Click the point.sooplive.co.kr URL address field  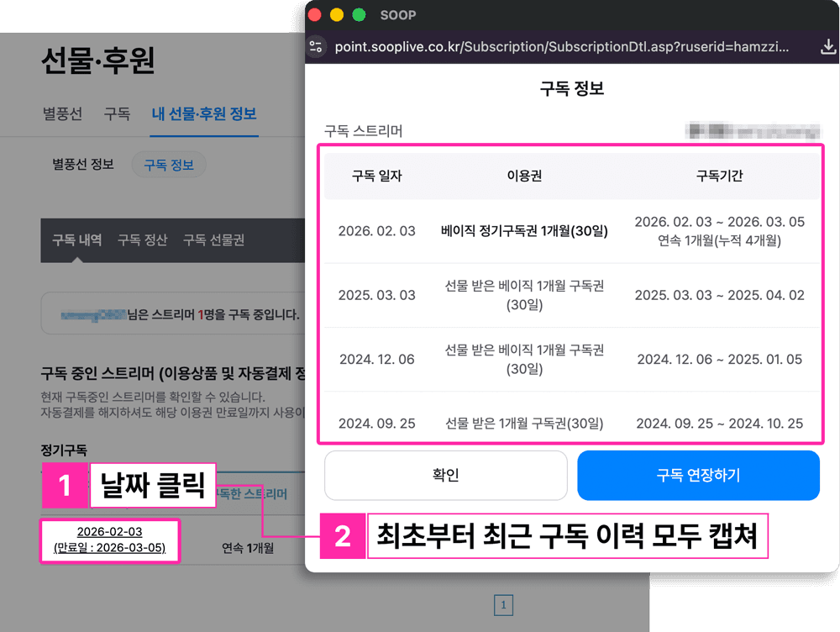pyautogui.click(x=561, y=46)
